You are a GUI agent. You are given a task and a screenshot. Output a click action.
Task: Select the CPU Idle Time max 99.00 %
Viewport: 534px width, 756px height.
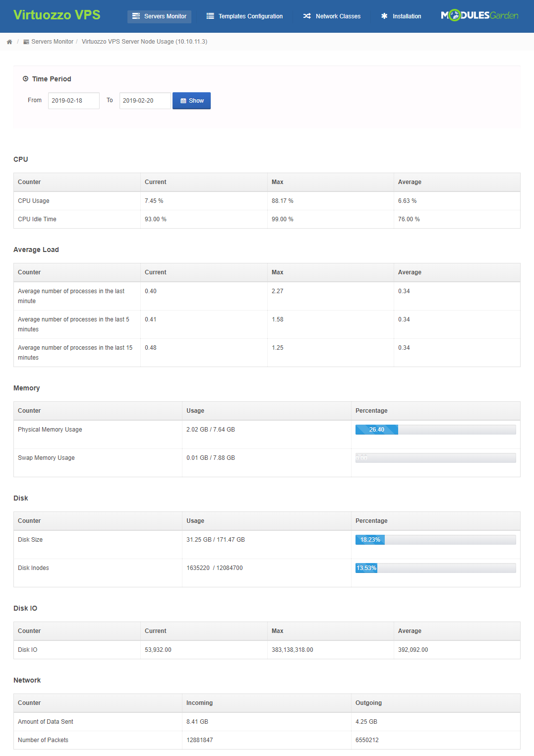283,219
